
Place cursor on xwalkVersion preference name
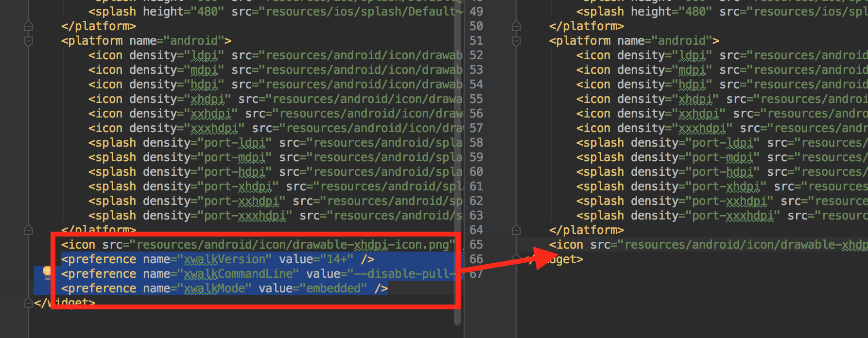point(224,259)
